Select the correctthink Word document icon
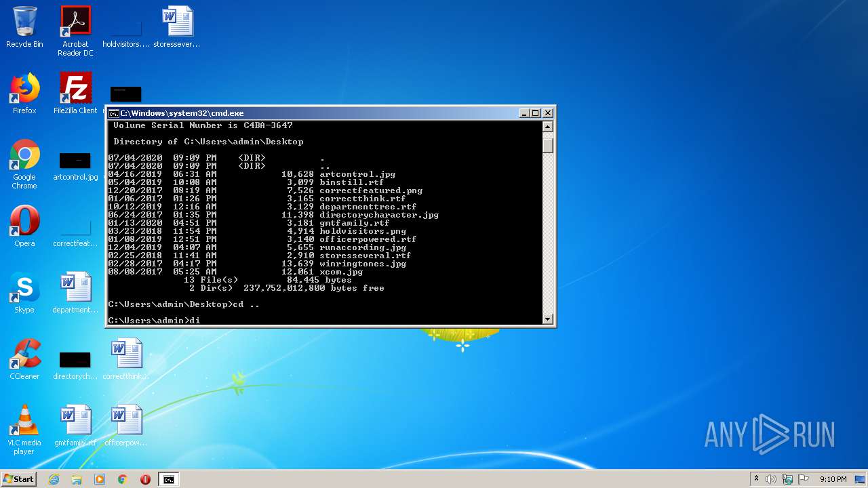 pos(126,359)
